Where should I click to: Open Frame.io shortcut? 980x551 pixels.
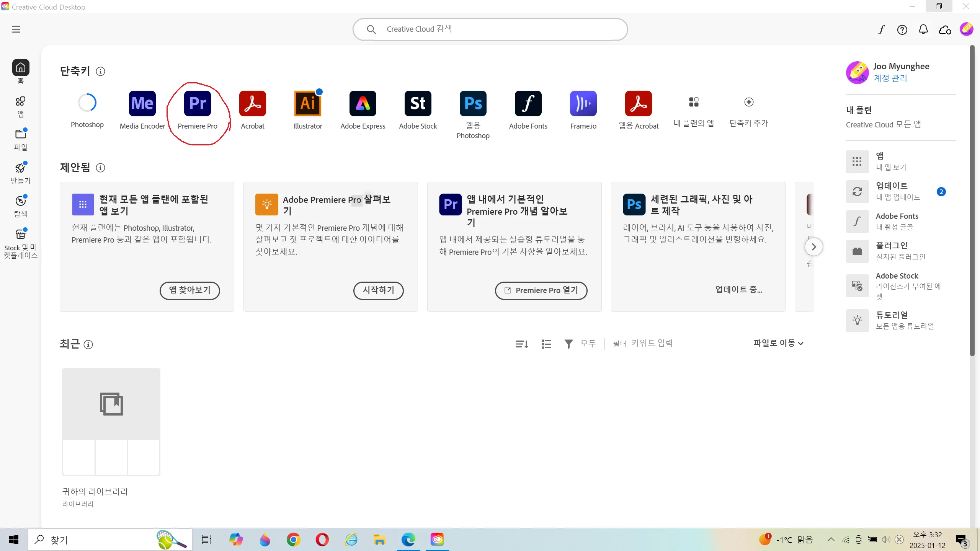583,104
